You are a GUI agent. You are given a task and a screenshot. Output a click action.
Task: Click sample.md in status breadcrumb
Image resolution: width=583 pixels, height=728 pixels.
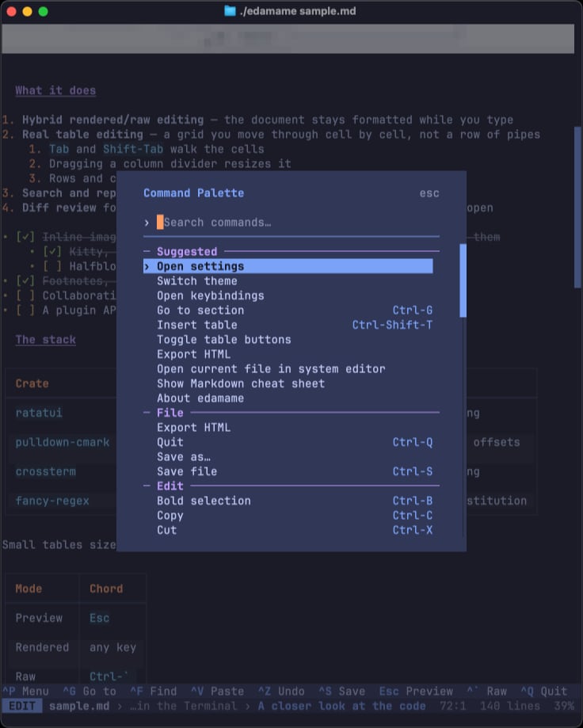point(79,706)
